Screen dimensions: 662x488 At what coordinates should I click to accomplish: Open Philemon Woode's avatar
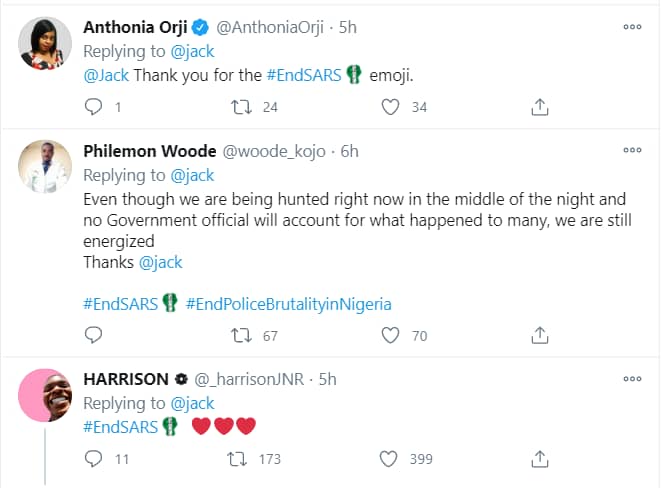[x=46, y=165]
